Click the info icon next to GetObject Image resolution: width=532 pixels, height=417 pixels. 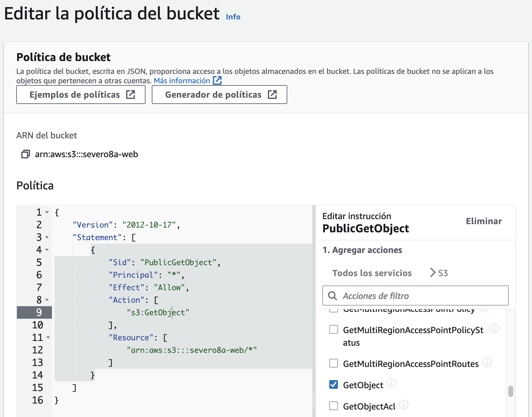coord(391,383)
